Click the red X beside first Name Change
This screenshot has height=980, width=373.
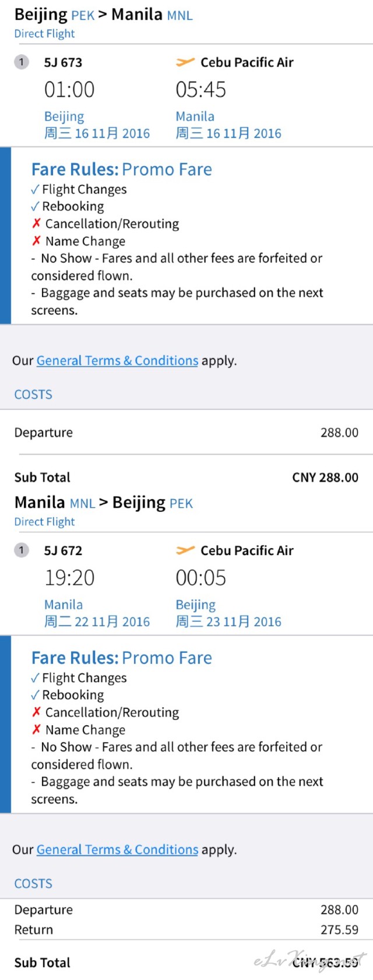(x=36, y=241)
